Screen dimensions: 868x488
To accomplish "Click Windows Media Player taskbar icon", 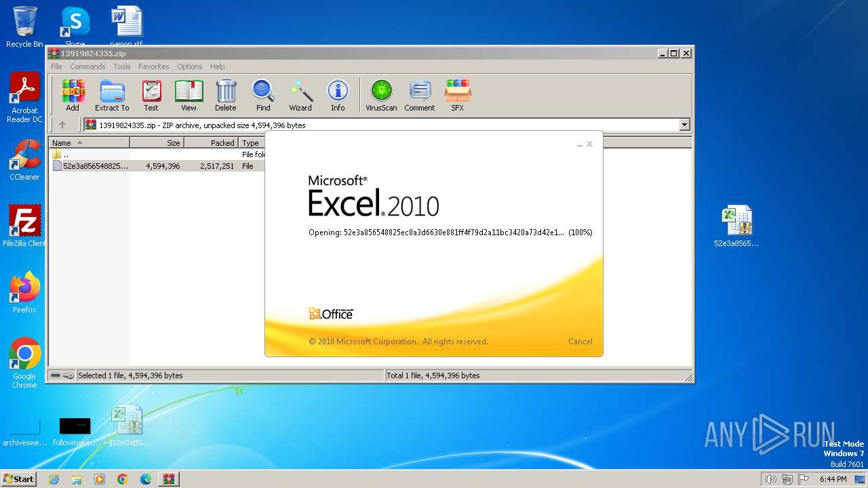I will click(100, 479).
